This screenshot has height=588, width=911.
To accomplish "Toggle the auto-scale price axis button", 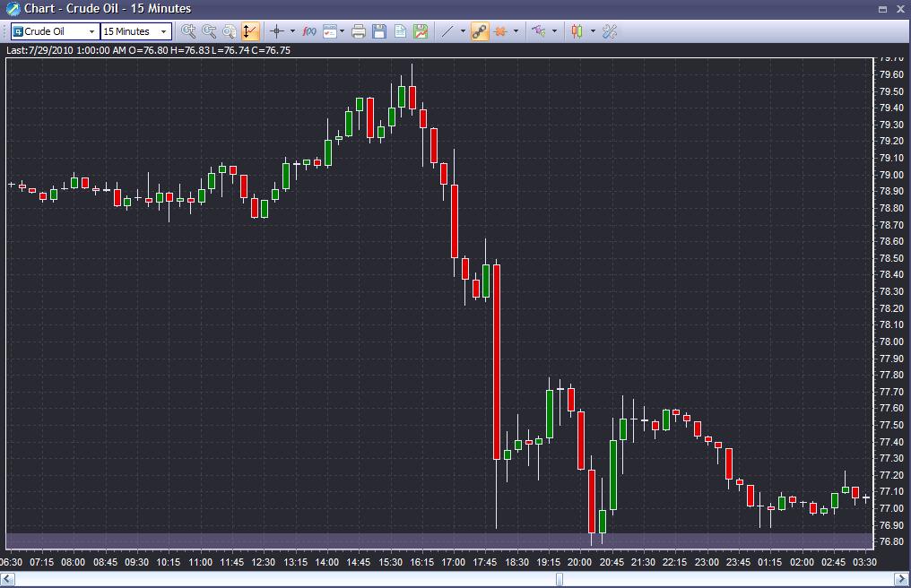I will tap(250, 31).
